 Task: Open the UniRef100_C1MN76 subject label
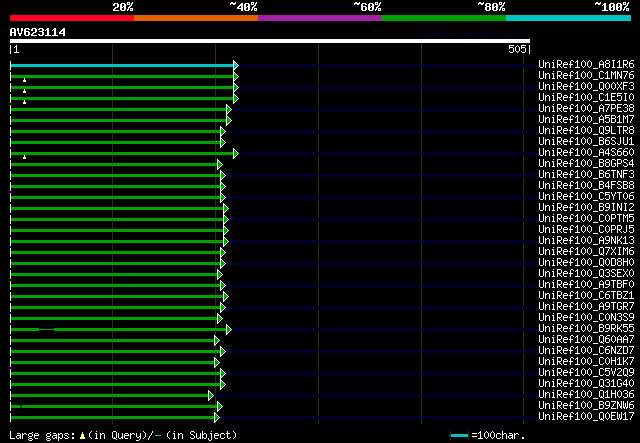pyautogui.click(x=586, y=76)
